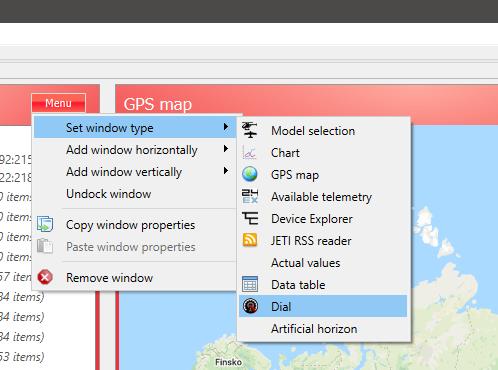Click the greyed Paste window properties icon
Screen dimensions: 498x370
click(x=45, y=246)
